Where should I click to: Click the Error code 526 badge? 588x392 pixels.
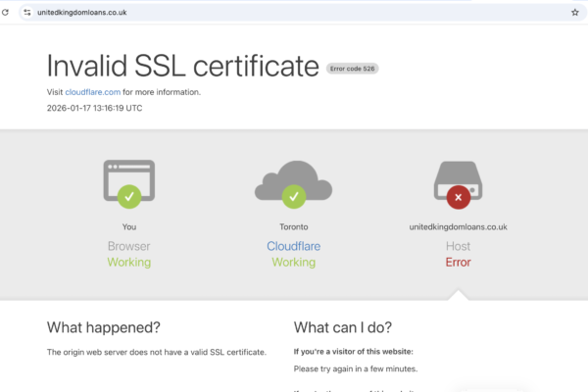(x=353, y=69)
